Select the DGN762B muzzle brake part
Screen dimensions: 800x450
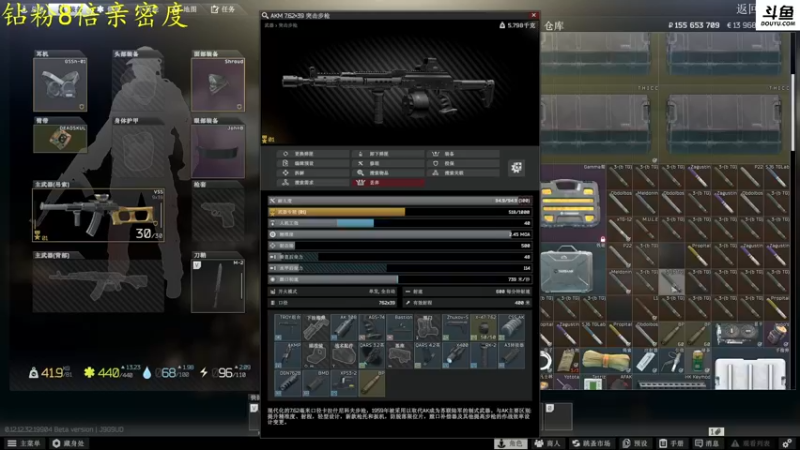[x=288, y=384]
